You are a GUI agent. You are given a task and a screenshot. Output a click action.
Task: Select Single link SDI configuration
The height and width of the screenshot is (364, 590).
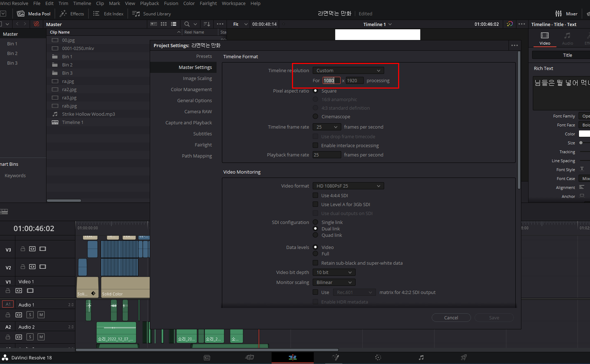pyautogui.click(x=315, y=222)
